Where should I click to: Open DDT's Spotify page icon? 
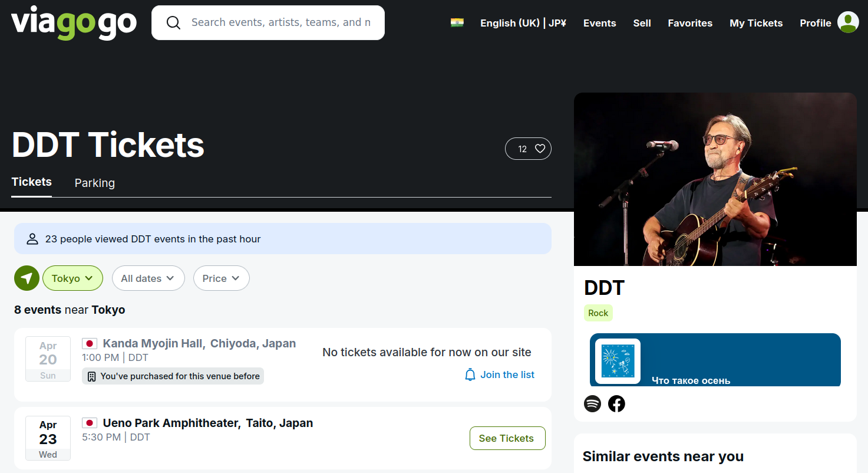pyautogui.click(x=592, y=404)
